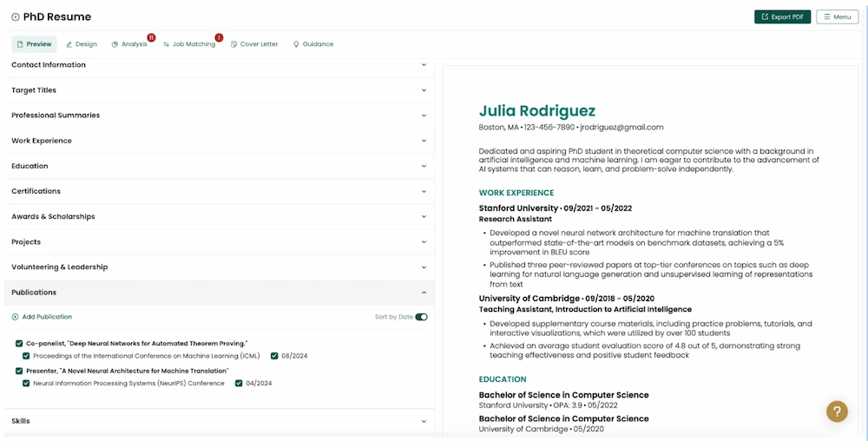This screenshot has height=441, width=868.
Task: Uncheck the ICML proceedings checkbox
Action: tap(26, 356)
